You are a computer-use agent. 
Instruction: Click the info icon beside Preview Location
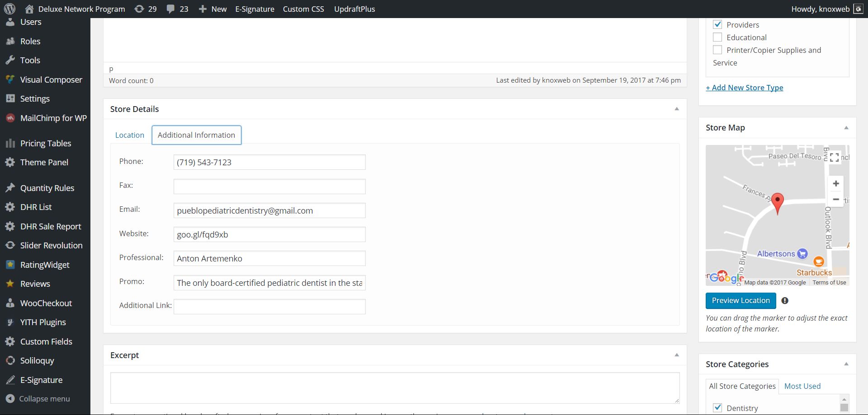tap(785, 301)
